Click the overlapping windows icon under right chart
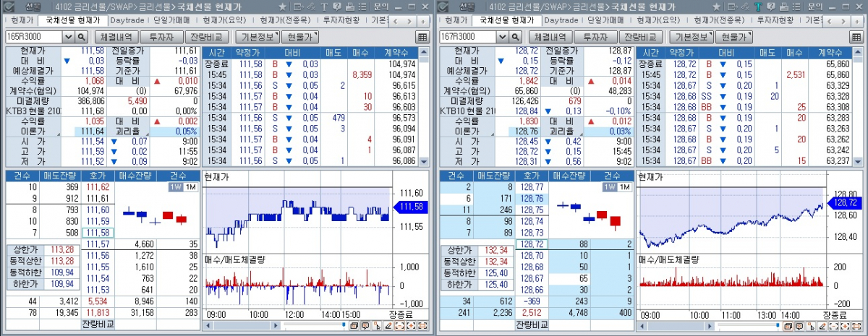 click(788, 326)
